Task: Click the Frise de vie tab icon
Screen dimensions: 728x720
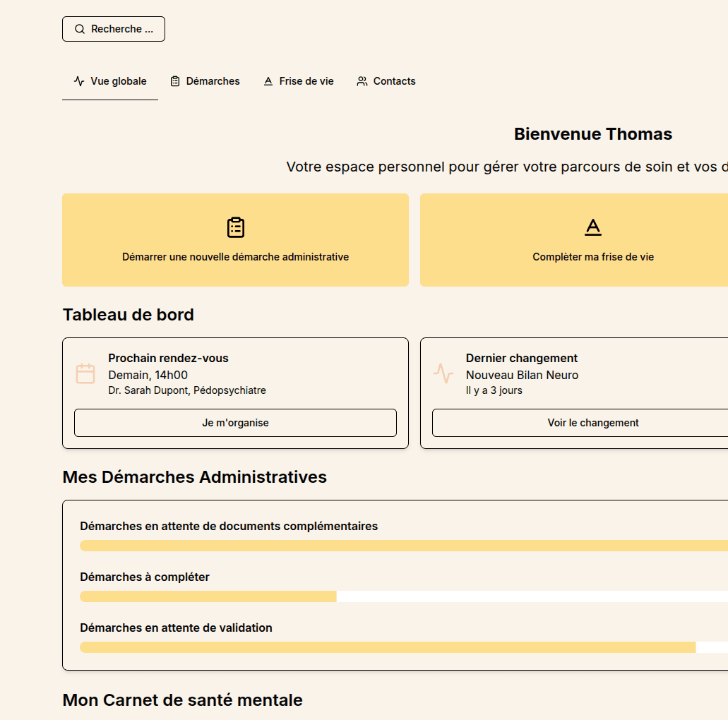Action: tap(268, 81)
